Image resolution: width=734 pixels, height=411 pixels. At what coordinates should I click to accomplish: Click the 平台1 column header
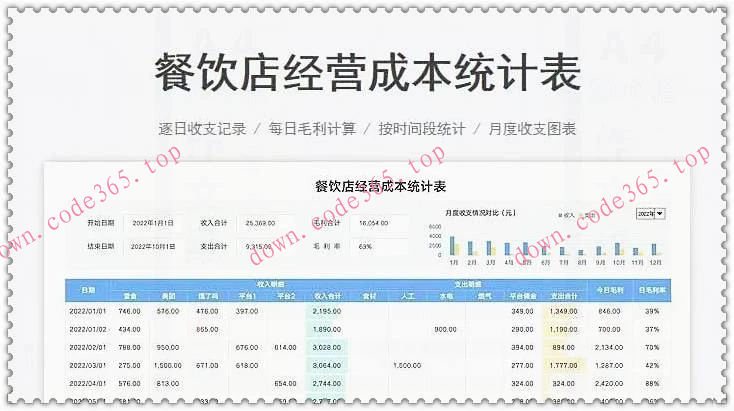pyautogui.click(x=247, y=296)
